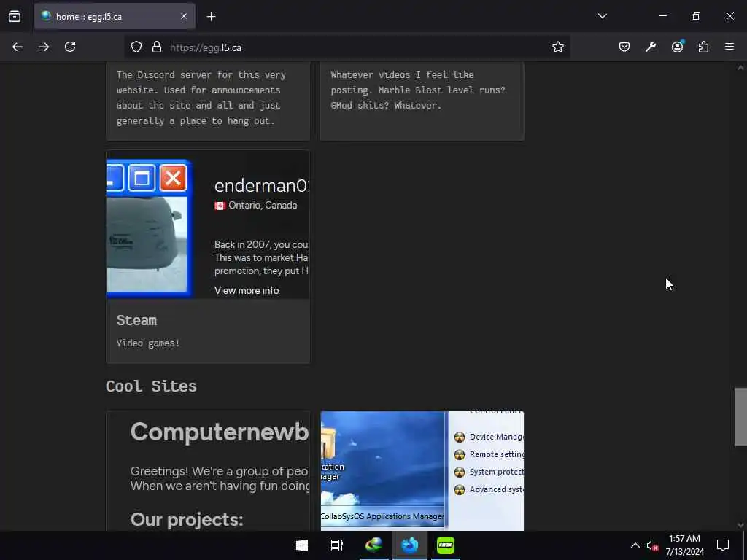Viewport: 747px width, 560px height.
Task: Open the Steam card heading
Action: click(136, 320)
